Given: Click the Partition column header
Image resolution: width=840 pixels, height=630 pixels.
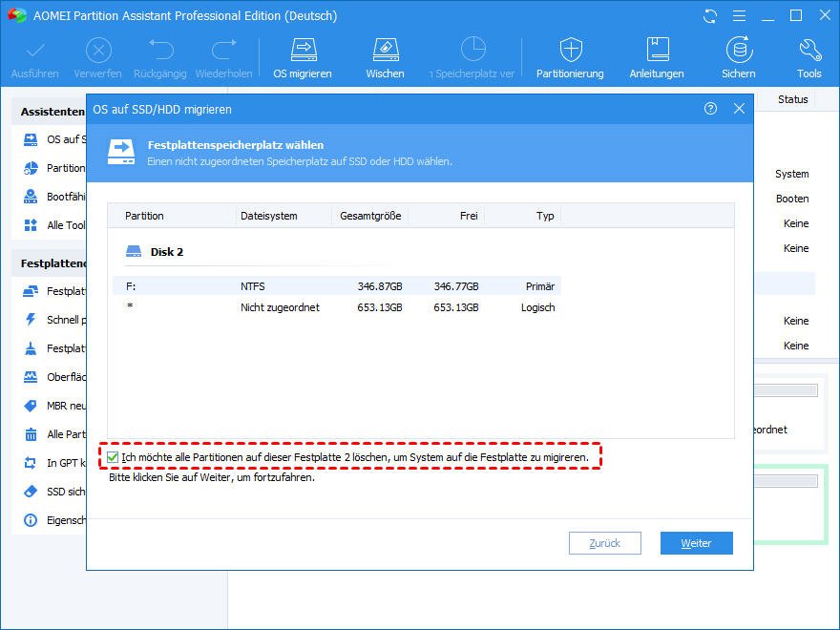Looking at the screenshot, I should (144, 216).
